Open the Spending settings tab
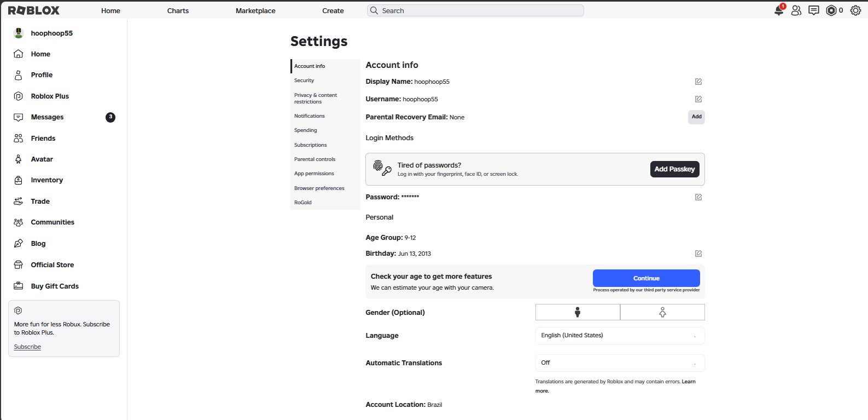Screen dimensions: 868x420 point(325,130)
